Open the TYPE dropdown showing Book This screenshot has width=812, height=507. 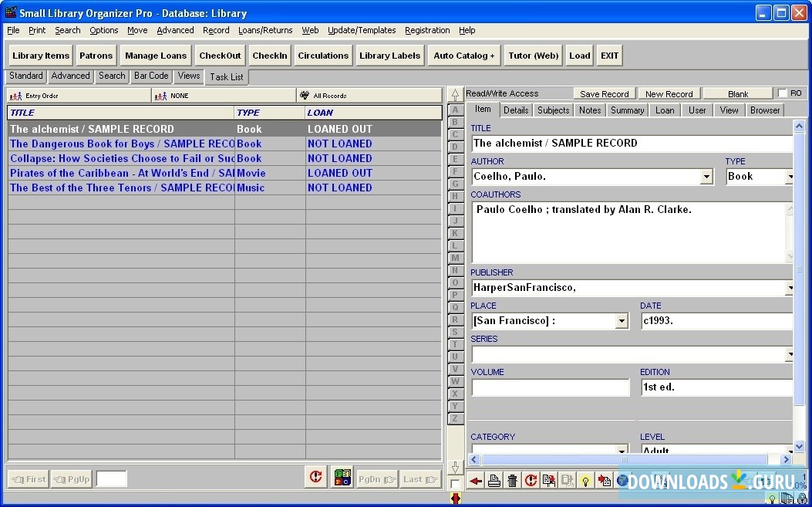pos(791,177)
